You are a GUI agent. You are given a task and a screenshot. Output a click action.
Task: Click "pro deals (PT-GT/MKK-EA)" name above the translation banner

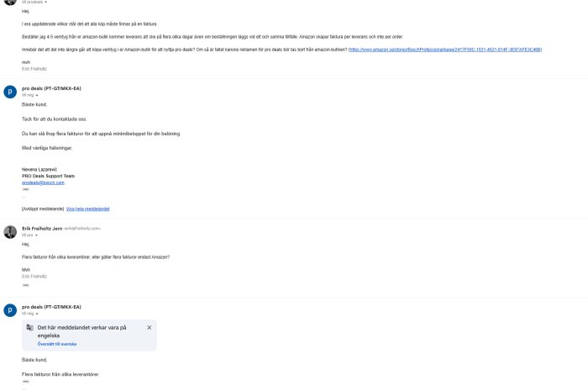[x=51, y=307]
